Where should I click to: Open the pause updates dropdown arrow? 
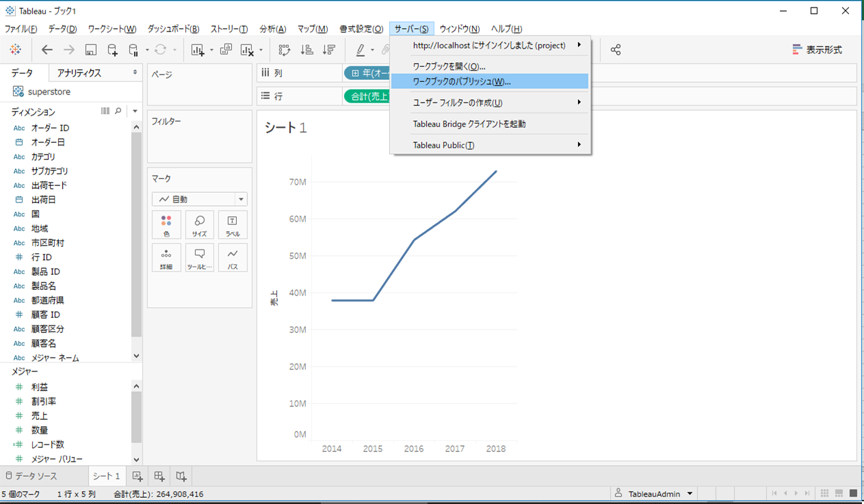(x=147, y=49)
